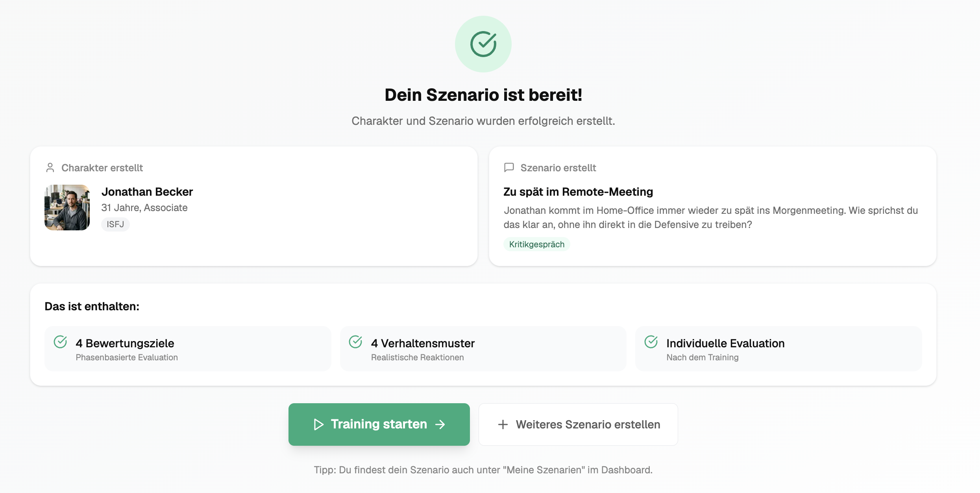This screenshot has height=493, width=980.
Task: Click the ISFJ personality tag
Action: click(115, 224)
